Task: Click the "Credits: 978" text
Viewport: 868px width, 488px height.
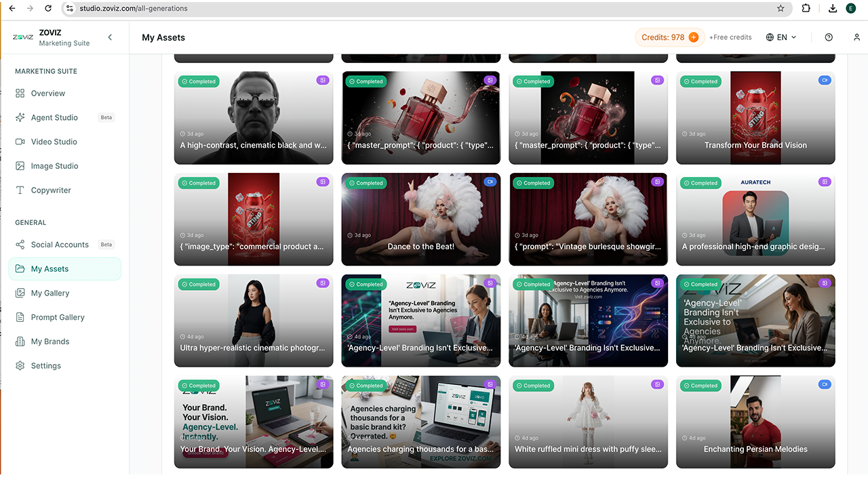Action: tap(663, 37)
